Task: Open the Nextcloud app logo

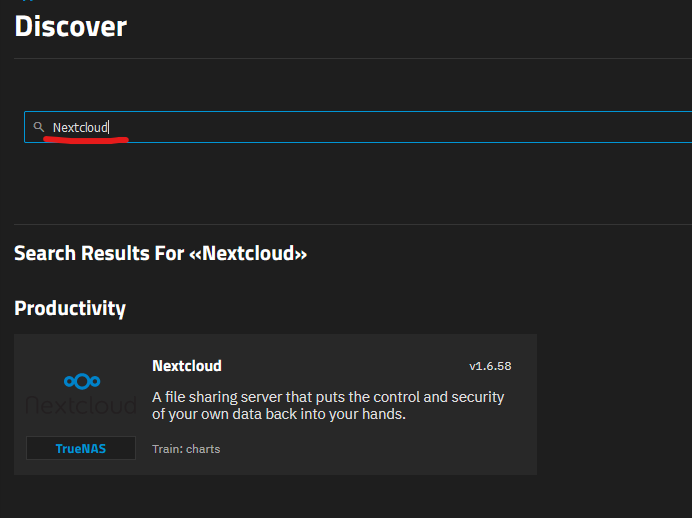Action: tap(81, 394)
